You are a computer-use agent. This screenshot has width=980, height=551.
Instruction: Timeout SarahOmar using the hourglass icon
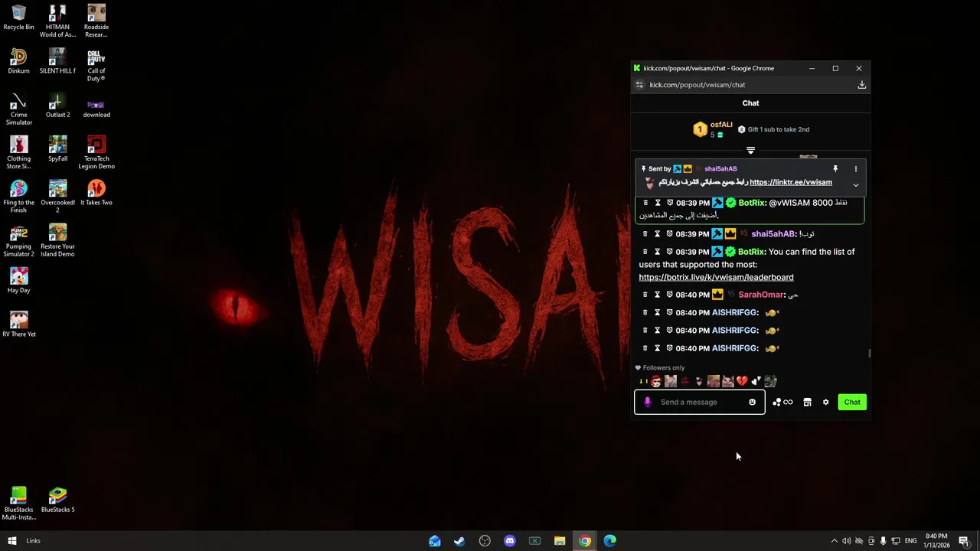657,295
